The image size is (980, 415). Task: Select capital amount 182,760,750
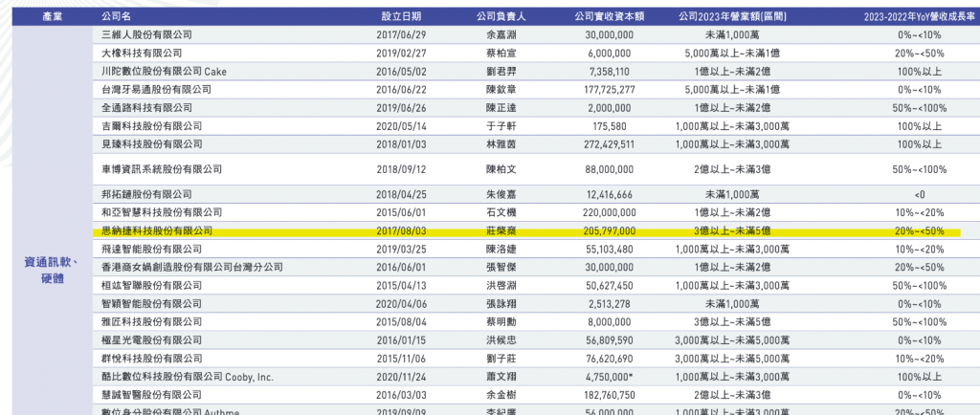610,395
